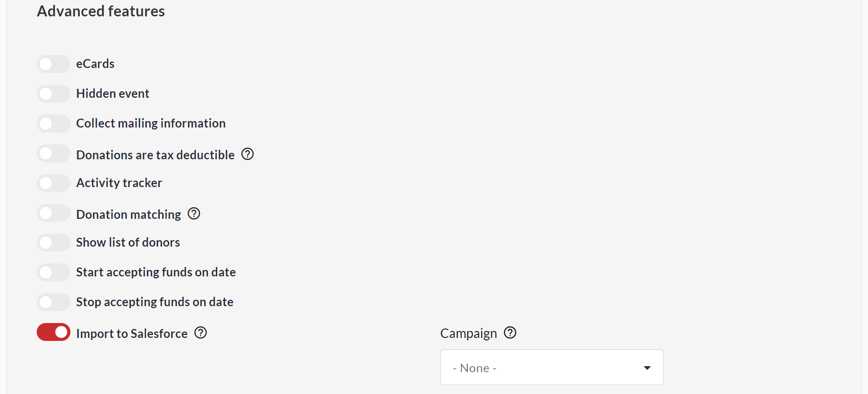Toggle the Collect mailing information switch
The width and height of the screenshot is (868, 394).
pyautogui.click(x=54, y=124)
